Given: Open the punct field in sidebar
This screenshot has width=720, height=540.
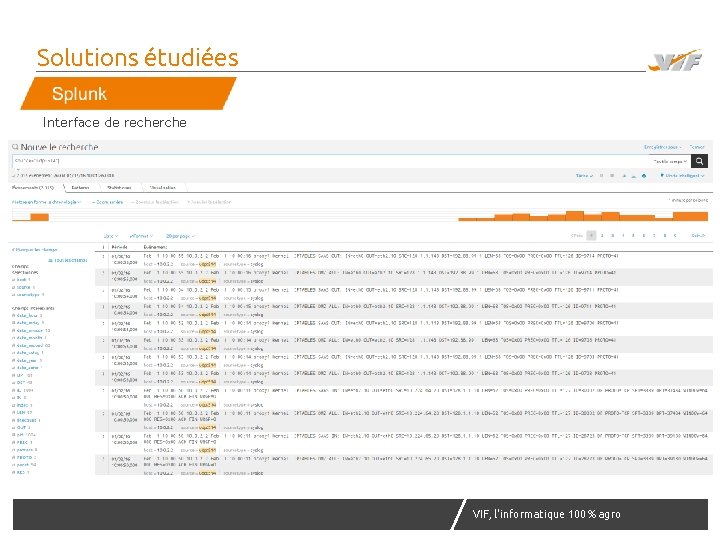Looking at the screenshot, I should point(24,465).
